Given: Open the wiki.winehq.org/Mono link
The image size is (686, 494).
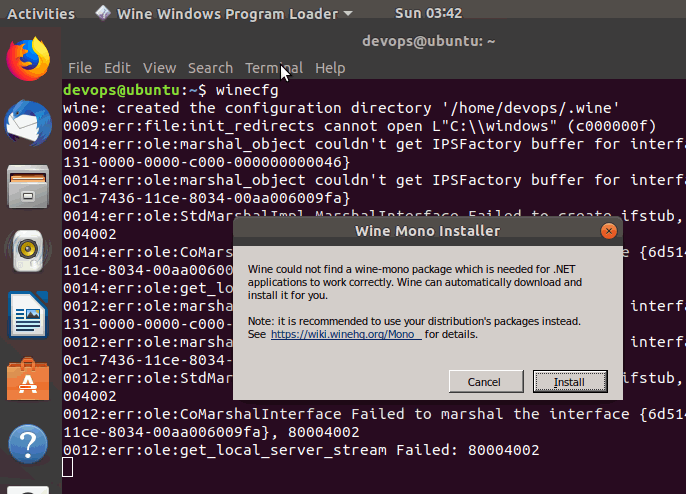Looking at the screenshot, I should [x=346, y=334].
